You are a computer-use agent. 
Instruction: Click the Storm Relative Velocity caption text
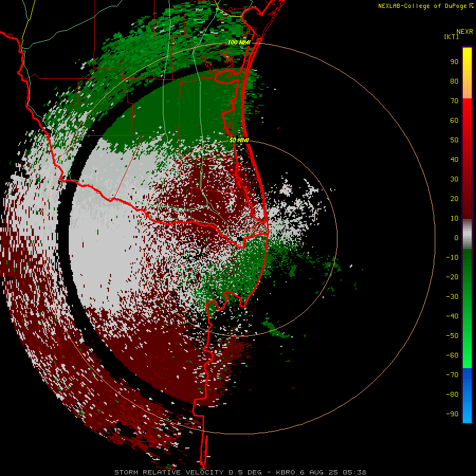point(240,472)
